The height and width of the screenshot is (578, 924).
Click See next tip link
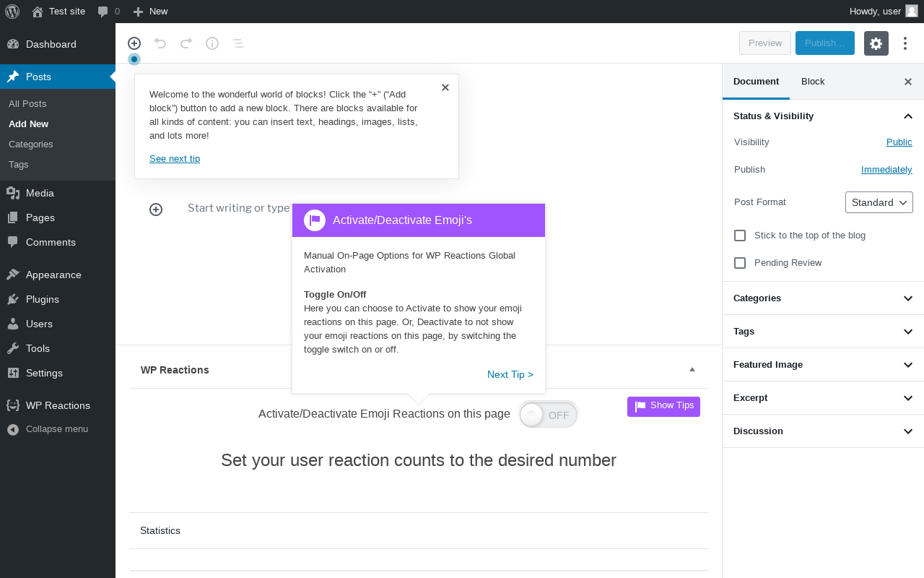pyautogui.click(x=175, y=159)
